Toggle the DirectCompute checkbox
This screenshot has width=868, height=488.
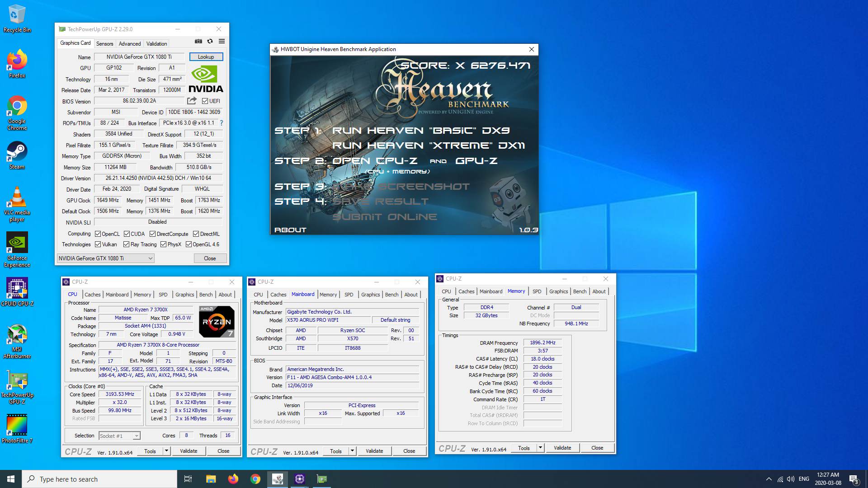[x=153, y=234]
